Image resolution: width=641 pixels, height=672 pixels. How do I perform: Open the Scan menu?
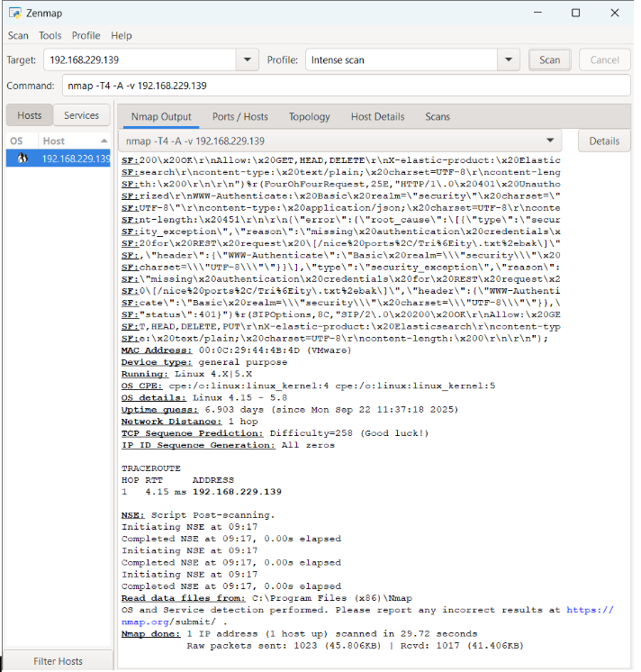pos(18,35)
